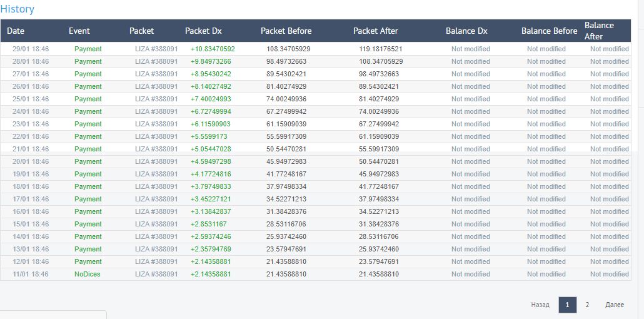644x319 pixels.
Task: Click Payment event in 12/01 row
Action: click(88, 261)
